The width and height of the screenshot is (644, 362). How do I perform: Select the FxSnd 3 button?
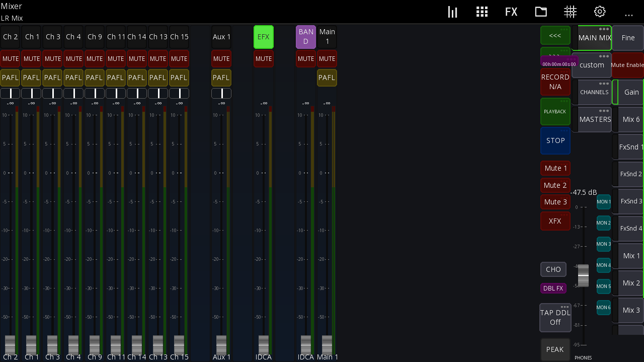click(x=629, y=201)
